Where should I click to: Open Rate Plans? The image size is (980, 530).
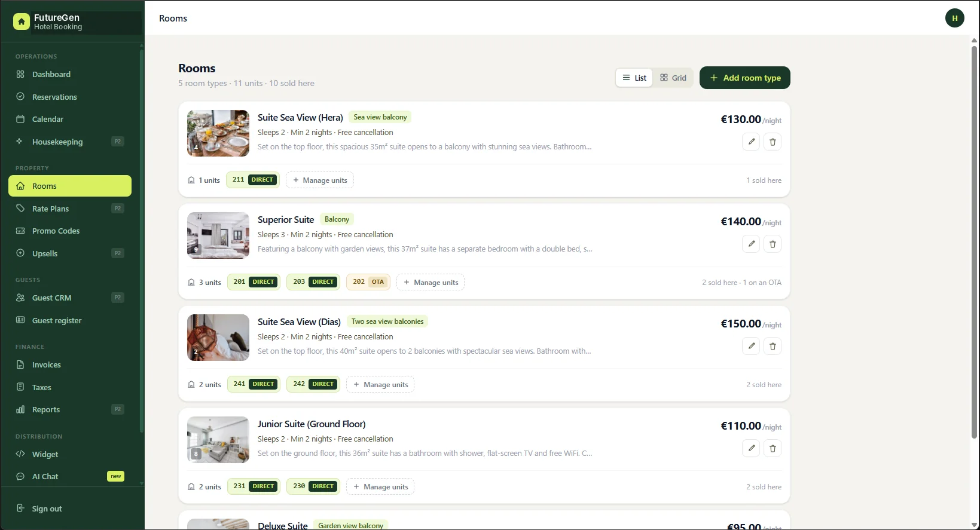pos(70,209)
